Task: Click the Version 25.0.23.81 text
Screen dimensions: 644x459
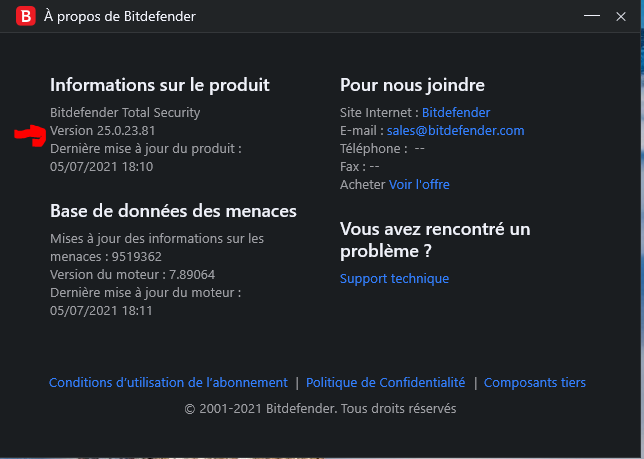Action: (x=103, y=131)
